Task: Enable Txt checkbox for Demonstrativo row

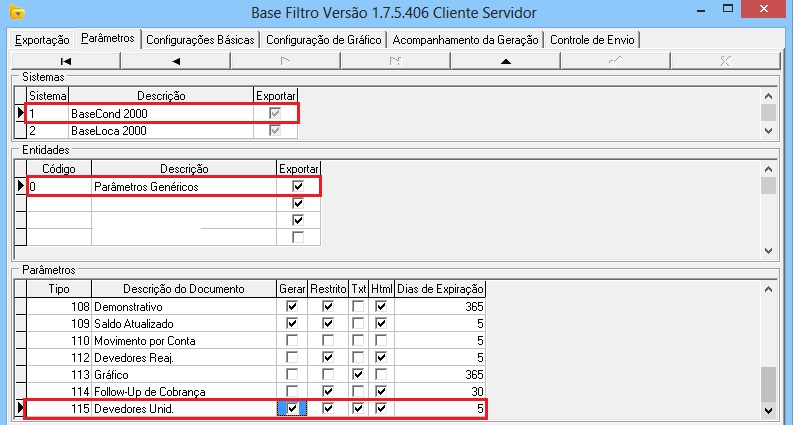Action: [x=358, y=307]
